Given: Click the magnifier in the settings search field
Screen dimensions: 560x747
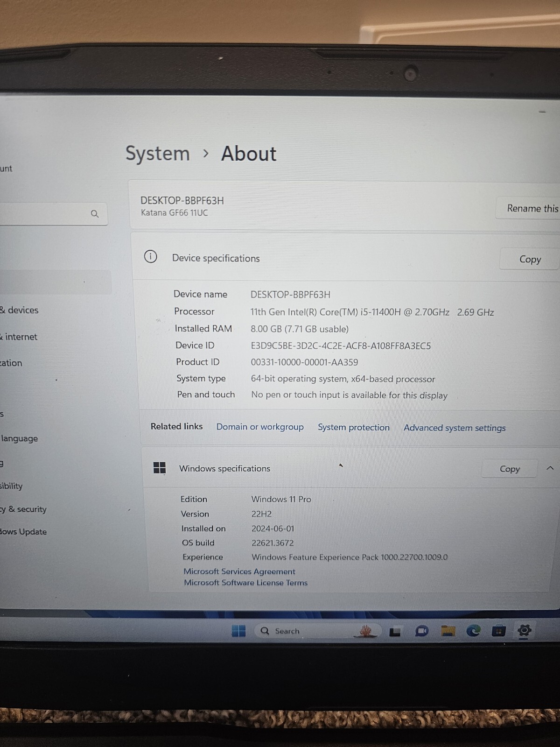Looking at the screenshot, I should click(95, 214).
